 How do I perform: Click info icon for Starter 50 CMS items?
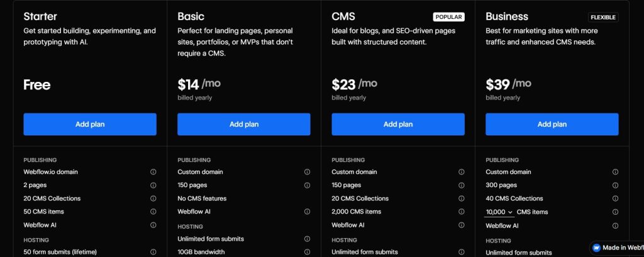153,212
